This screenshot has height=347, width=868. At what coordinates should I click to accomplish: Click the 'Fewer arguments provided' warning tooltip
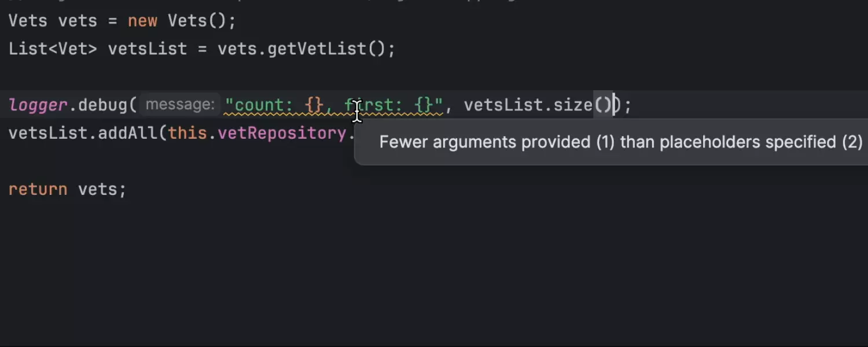click(x=620, y=142)
